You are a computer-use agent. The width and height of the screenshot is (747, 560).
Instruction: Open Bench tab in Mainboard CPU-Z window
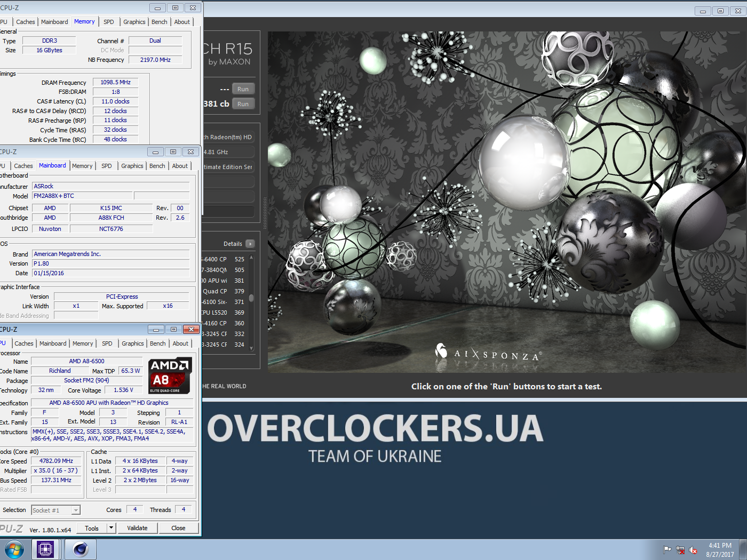(157, 166)
